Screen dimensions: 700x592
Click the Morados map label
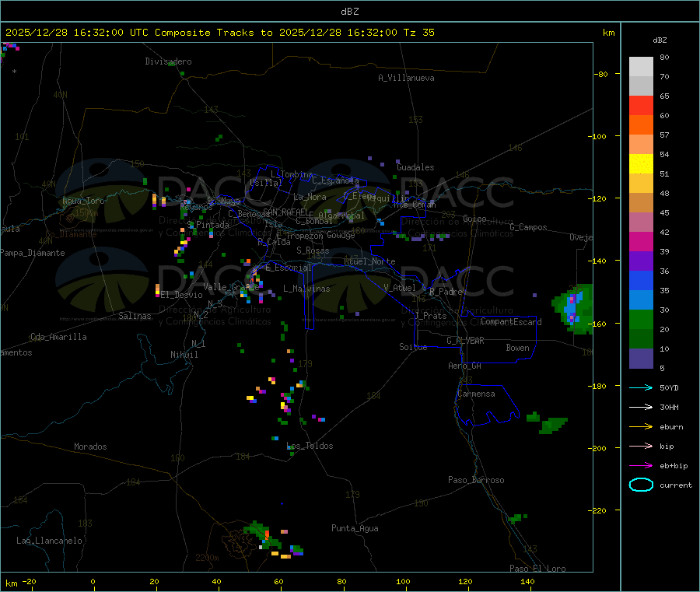click(x=91, y=447)
